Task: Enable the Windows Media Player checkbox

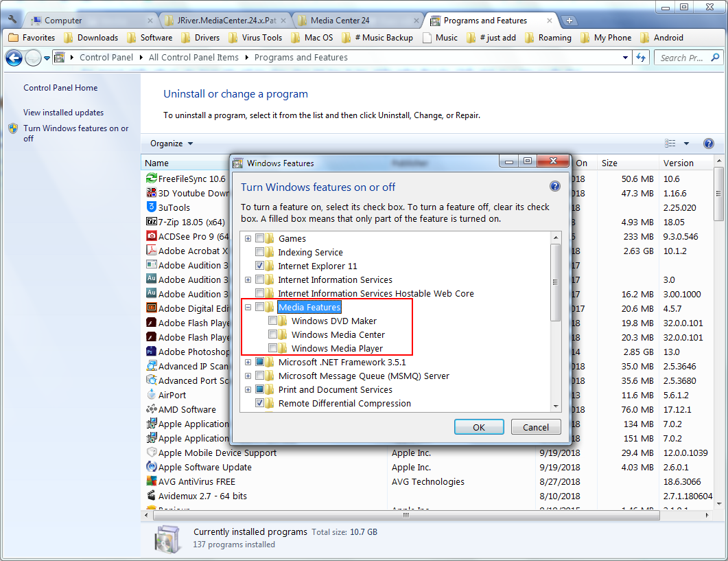Action: point(272,348)
